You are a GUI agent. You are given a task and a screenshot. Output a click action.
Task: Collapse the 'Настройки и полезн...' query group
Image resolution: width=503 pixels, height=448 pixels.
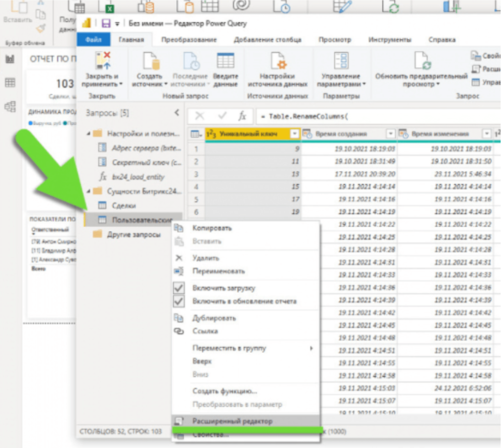[88, 133]
